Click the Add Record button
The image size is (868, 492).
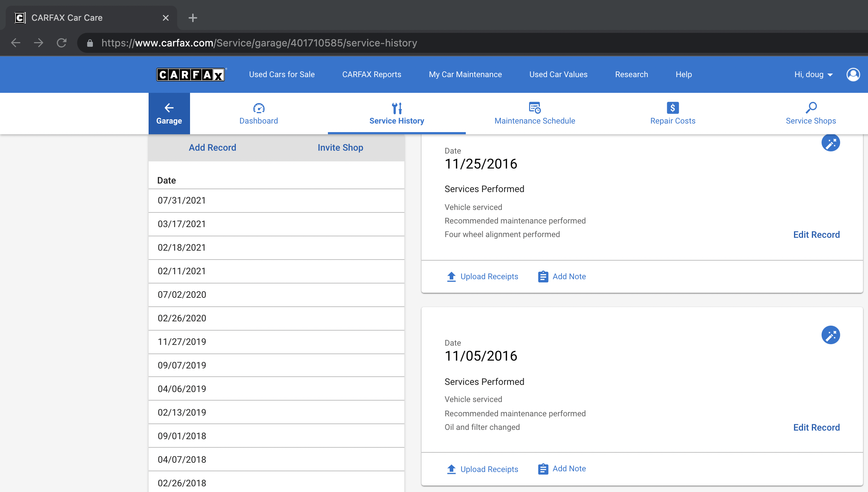tap(212, 148)
